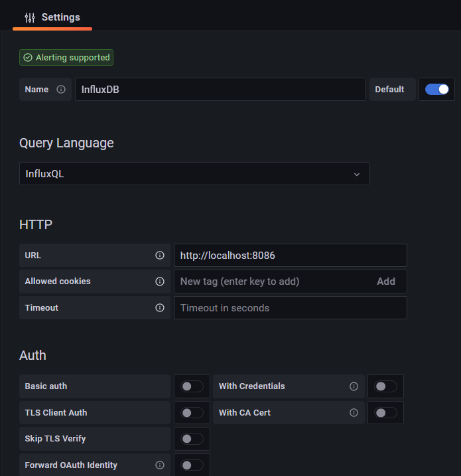Enable the With CA Cert toggle
The width and height of the screenshot is (461, 476).
[x=385, y=412]
